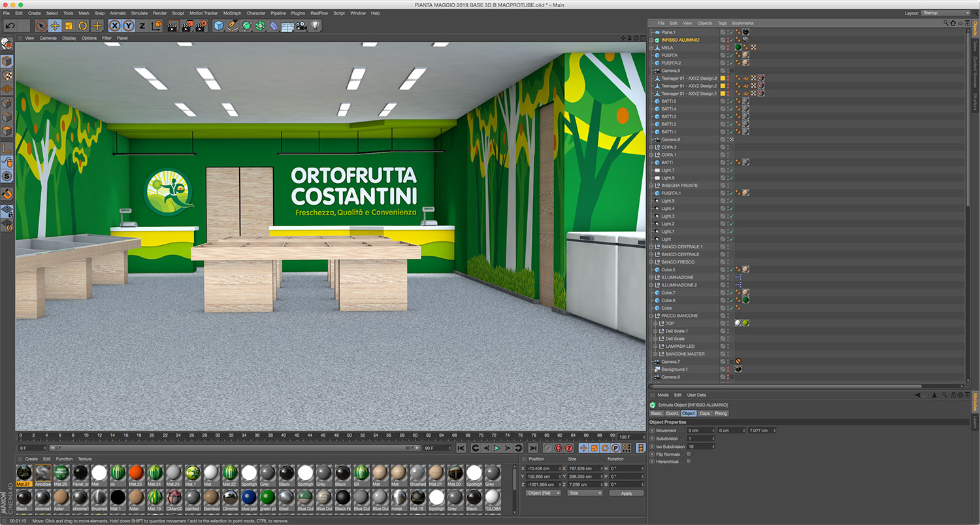Render to Picture Viewer
Image resolution: width=980 pixels, height=525 pixels.
188,25
